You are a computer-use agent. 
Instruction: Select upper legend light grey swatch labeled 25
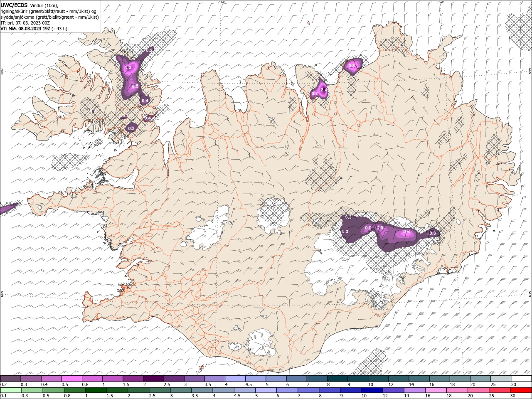[x=500, y=379]
